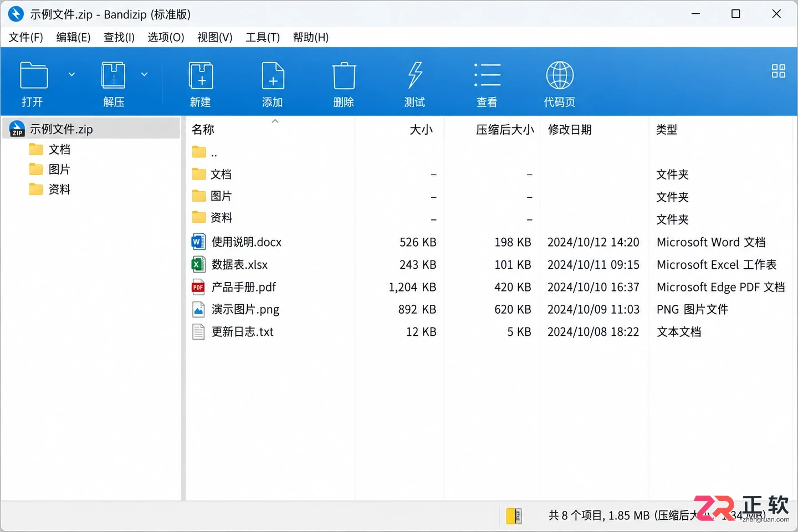Click the grid layout icon in toolbar corner

click(779, 71)
